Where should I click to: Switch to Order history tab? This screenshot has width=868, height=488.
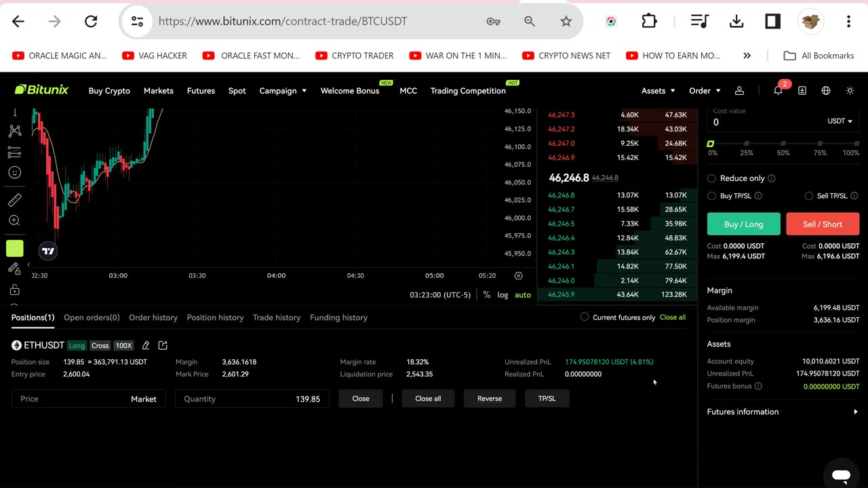pyautogui.click(x=153, y=317)
